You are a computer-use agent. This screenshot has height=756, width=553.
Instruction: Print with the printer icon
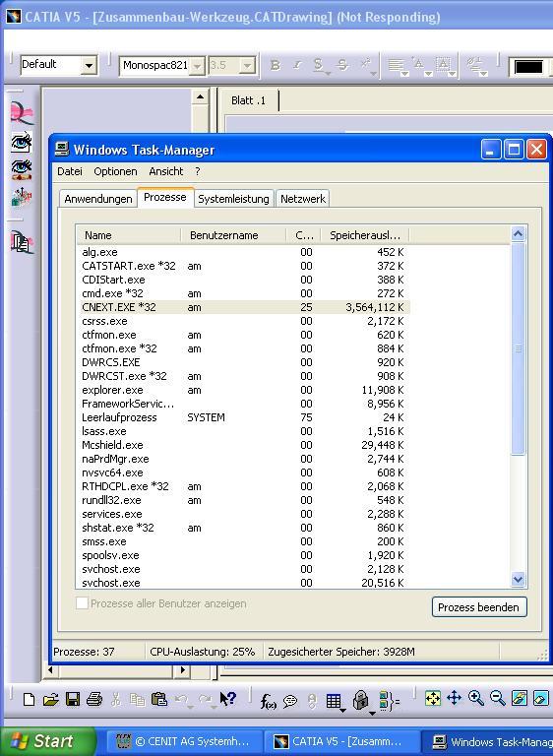(94, 699)
